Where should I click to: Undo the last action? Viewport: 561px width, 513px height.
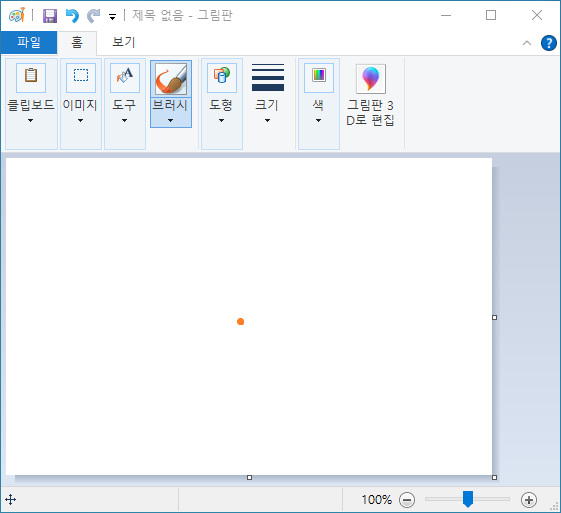point(72,16)
